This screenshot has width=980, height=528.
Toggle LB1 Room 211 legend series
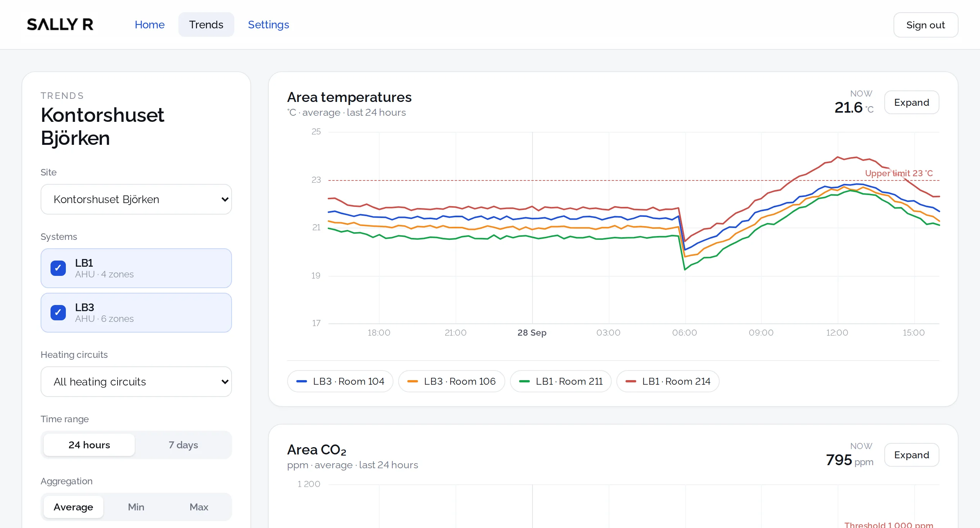pyautogui.click(x=561, y=381)
